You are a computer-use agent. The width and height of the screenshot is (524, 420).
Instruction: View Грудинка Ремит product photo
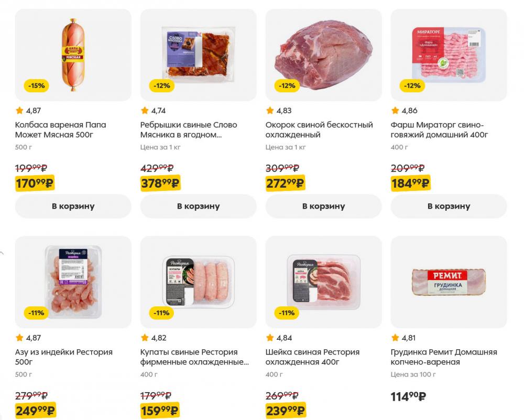[449, 282]
